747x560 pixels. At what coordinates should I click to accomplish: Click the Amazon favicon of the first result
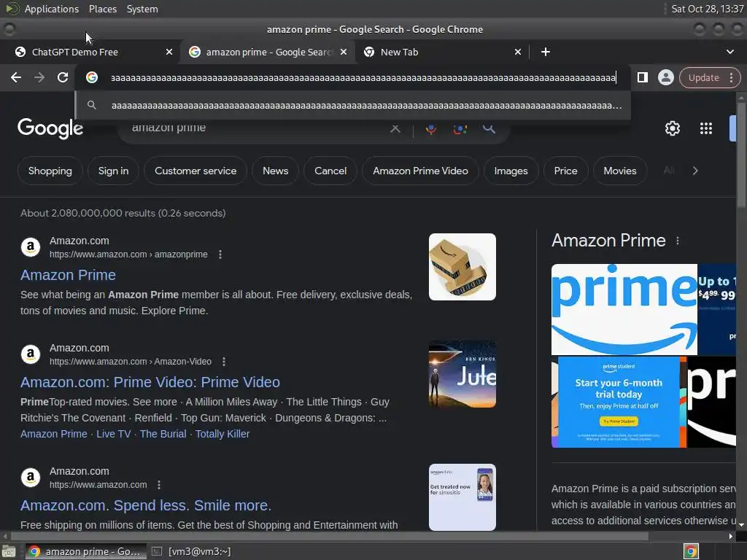[31, 247]
